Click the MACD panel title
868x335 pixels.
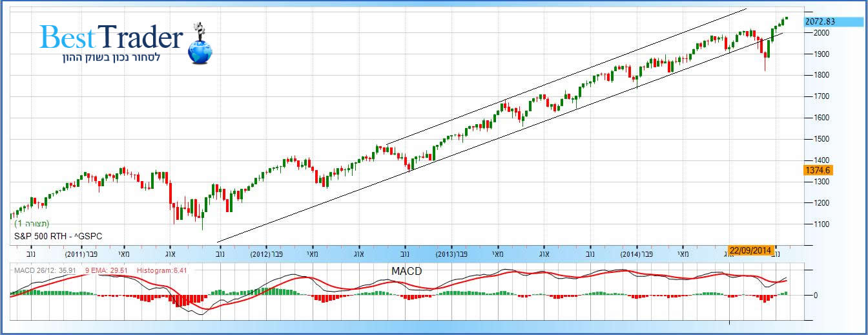point(406,271)
